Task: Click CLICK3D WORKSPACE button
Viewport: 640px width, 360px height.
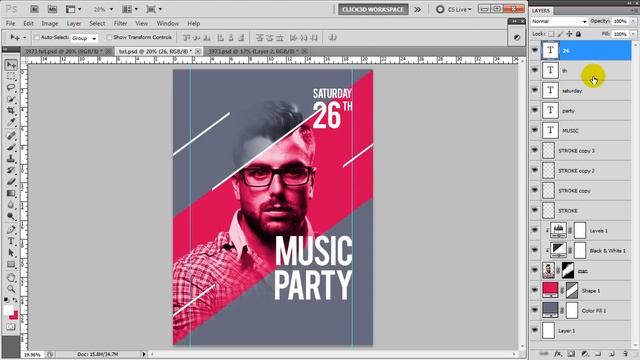Action: [x=373, y=9]
